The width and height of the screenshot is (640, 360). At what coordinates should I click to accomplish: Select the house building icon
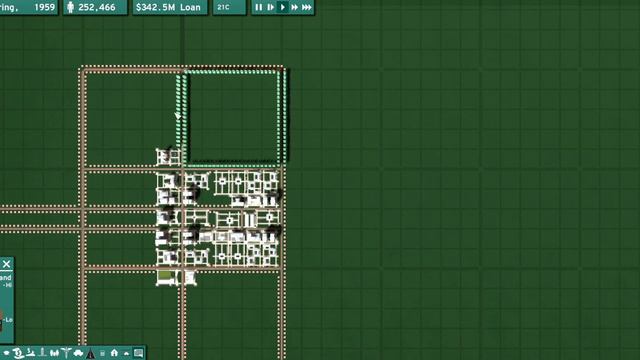[114, 353]
